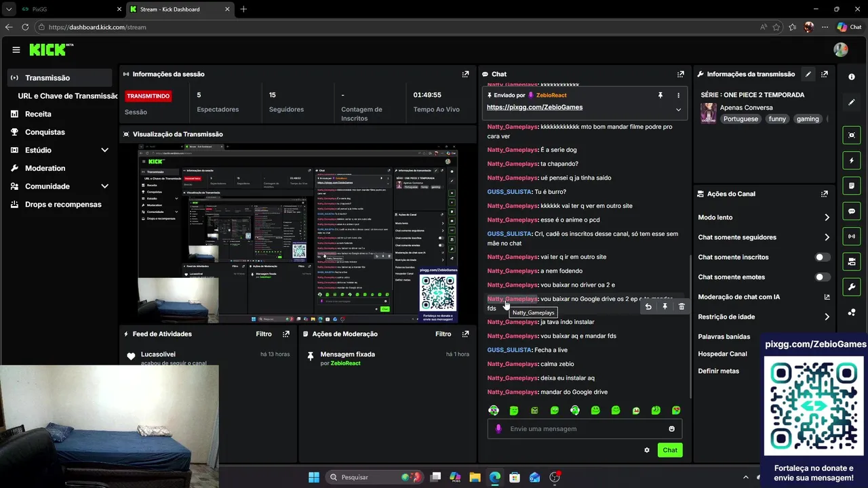Open the emoji picker in message box
Viewport: 868px width, 488px height.
tap(672, 428)
